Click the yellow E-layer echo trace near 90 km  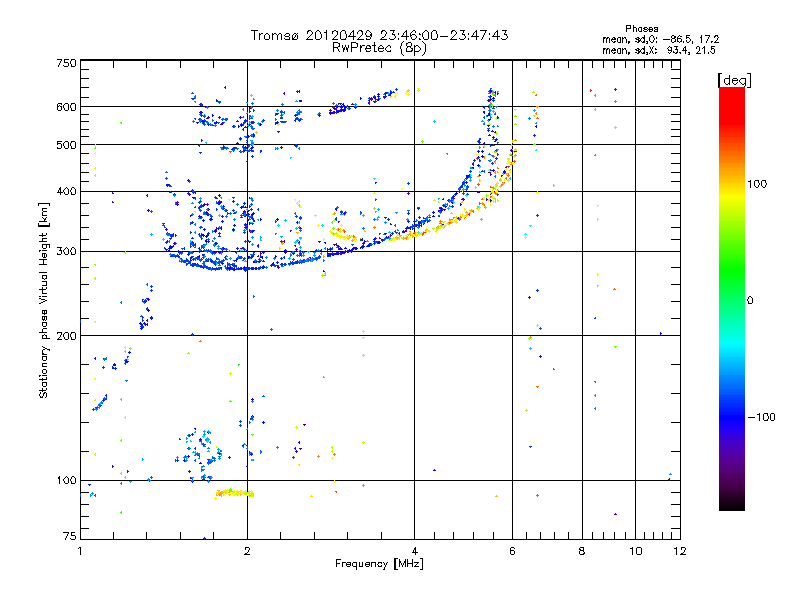(x=235, y=493)
